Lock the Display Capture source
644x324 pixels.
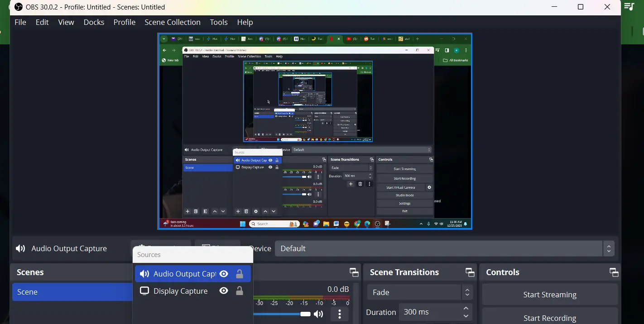point(240,291)
